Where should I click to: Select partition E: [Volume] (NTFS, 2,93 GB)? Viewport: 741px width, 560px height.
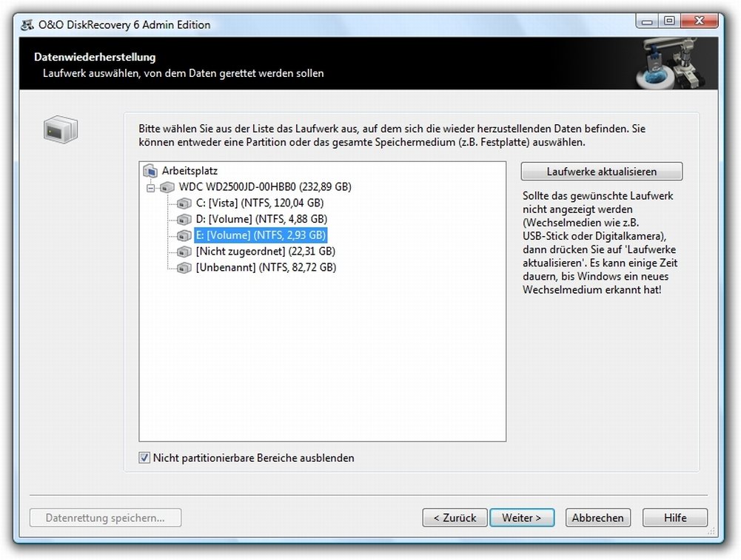pos(261,235)
